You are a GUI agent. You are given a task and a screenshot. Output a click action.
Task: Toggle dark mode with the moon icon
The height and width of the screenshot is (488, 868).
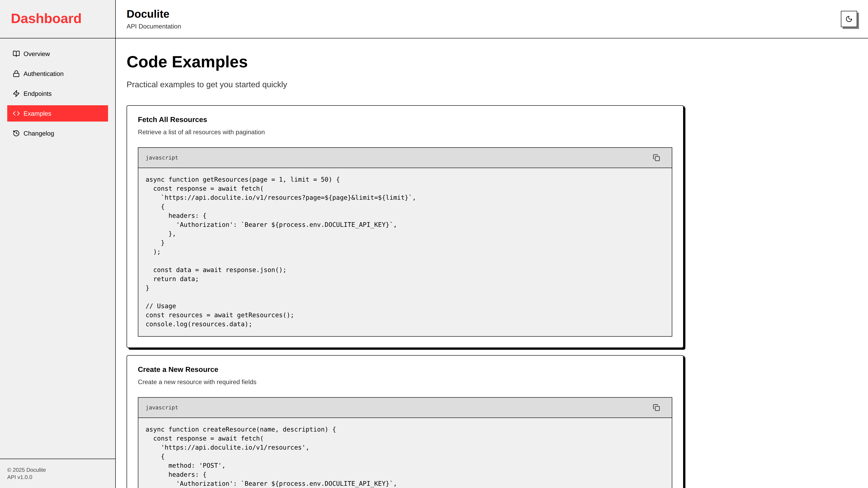point(849,19)
